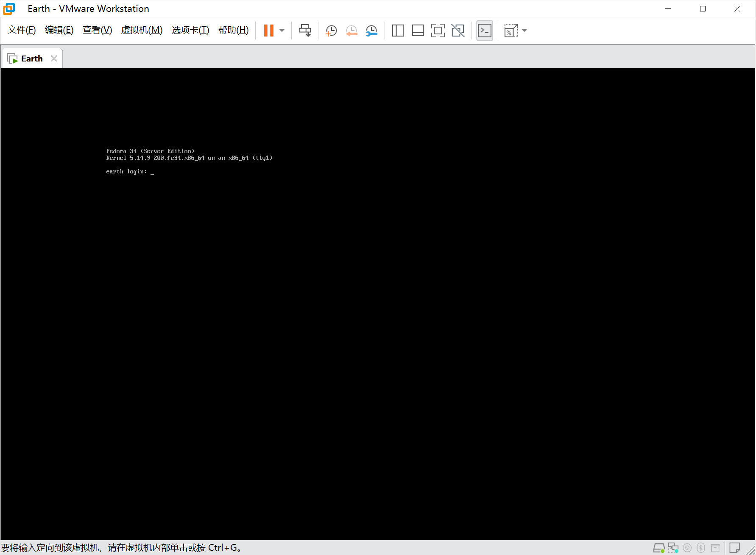756x555 pixels.
Task: Show or hide the library sidebar
Action: click(398, 30)
